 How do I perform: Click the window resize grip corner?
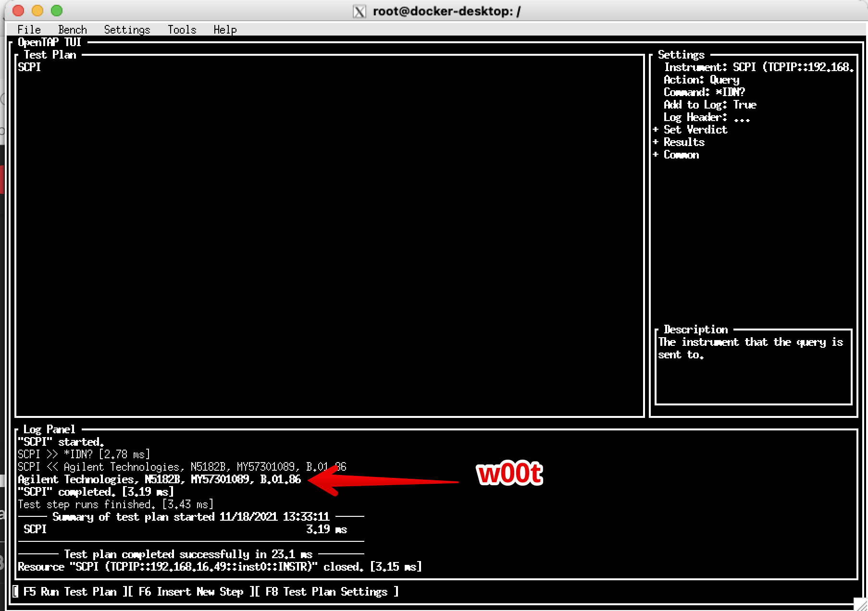tap(860, 604)
